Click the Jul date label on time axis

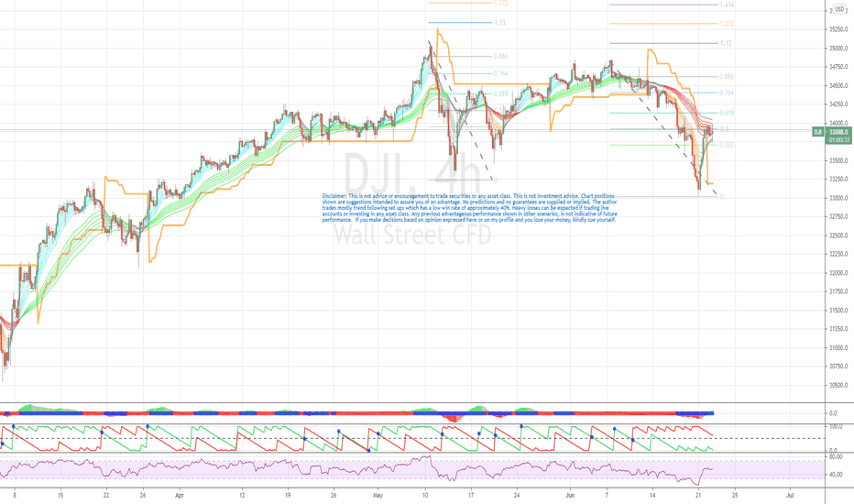click(x=790, y=496)
